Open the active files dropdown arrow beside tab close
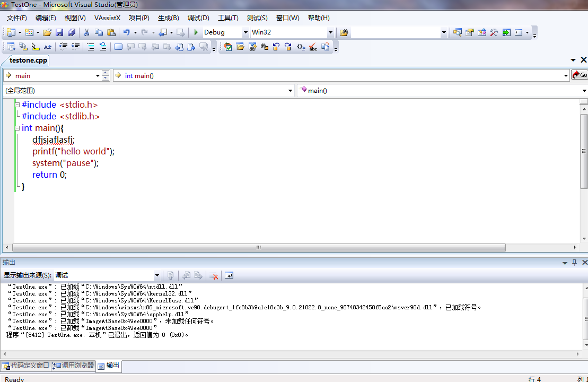 573,60
